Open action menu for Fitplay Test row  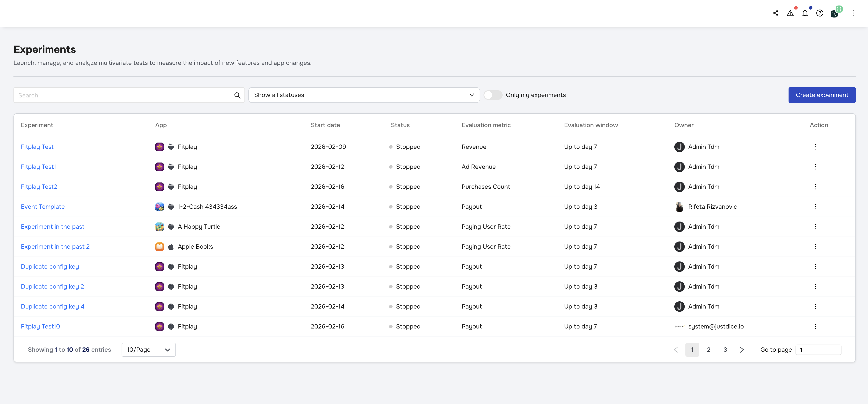815,147
